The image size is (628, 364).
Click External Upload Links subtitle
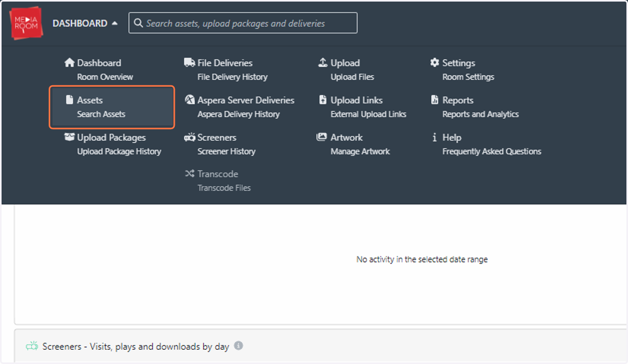pos(368,114)
